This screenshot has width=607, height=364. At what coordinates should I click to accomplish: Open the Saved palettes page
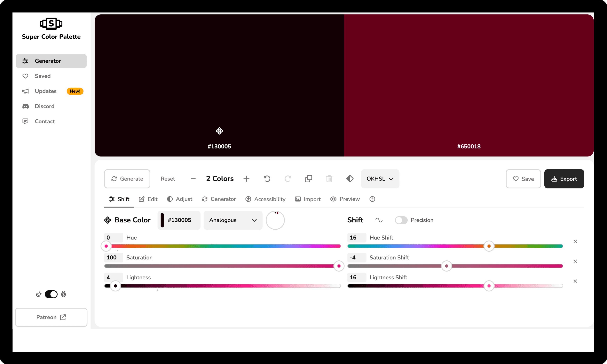tap(51, 76)
